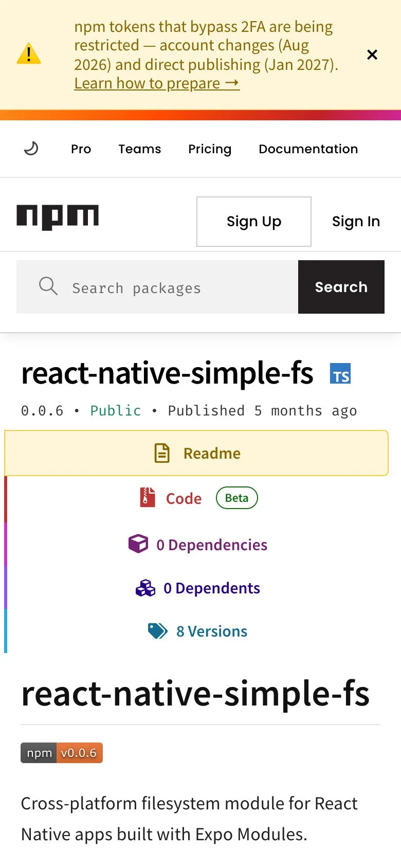Toggle dark mode with the moon icon
This screenshot has width=401, height=868.
tap(31, 149)
